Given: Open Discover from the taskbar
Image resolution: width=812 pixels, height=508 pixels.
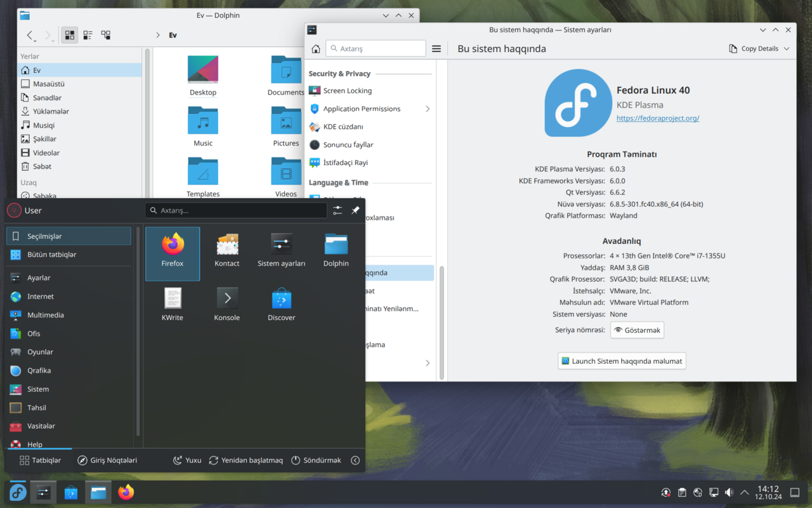Looking at the screenshot, I should [71, 492].
